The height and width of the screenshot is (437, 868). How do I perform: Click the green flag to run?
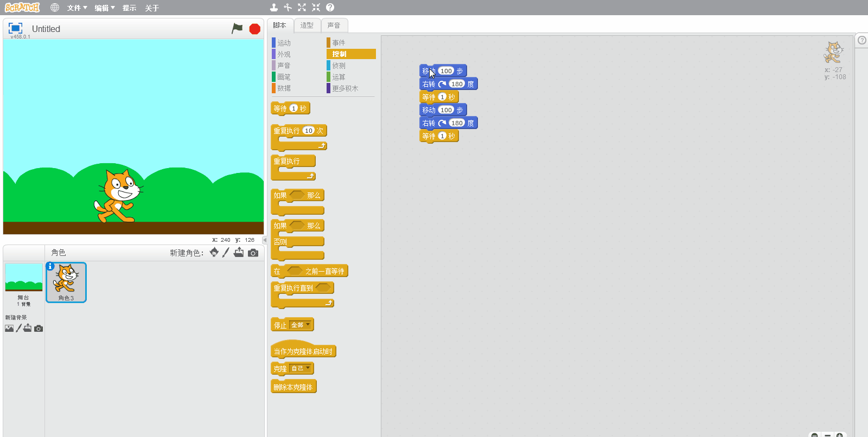coord(237,29)
